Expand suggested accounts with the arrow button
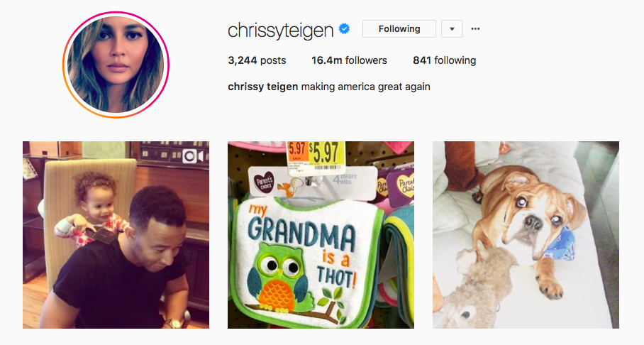The height and width of the screenshot is (345, 644). (452, 29)
